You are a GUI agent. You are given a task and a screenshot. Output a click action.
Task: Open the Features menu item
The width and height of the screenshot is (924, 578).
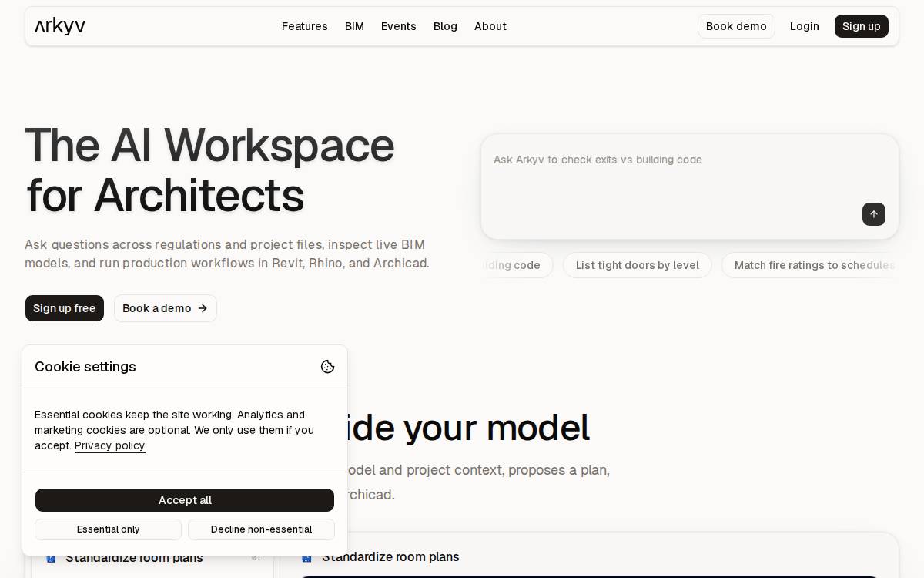(305, 26)
